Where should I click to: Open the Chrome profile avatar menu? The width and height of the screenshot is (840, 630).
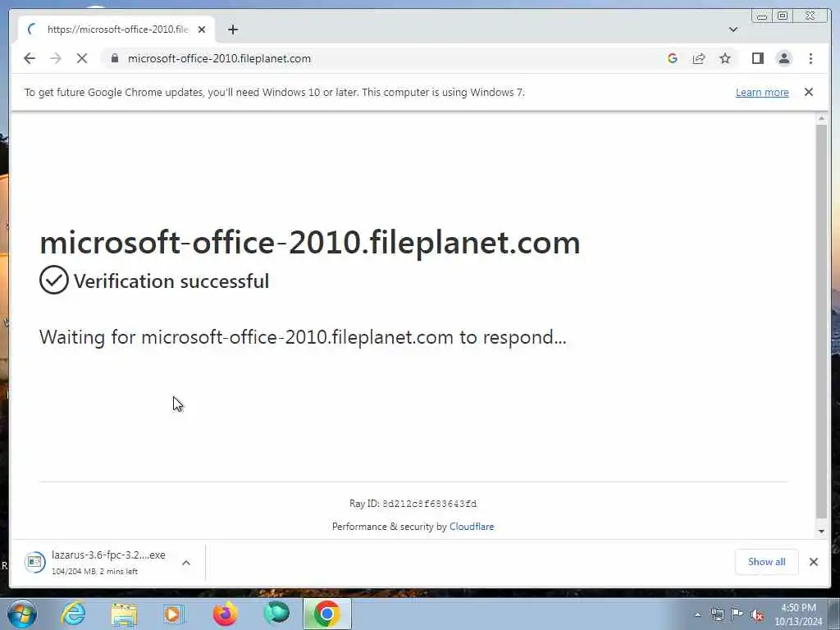783,58
